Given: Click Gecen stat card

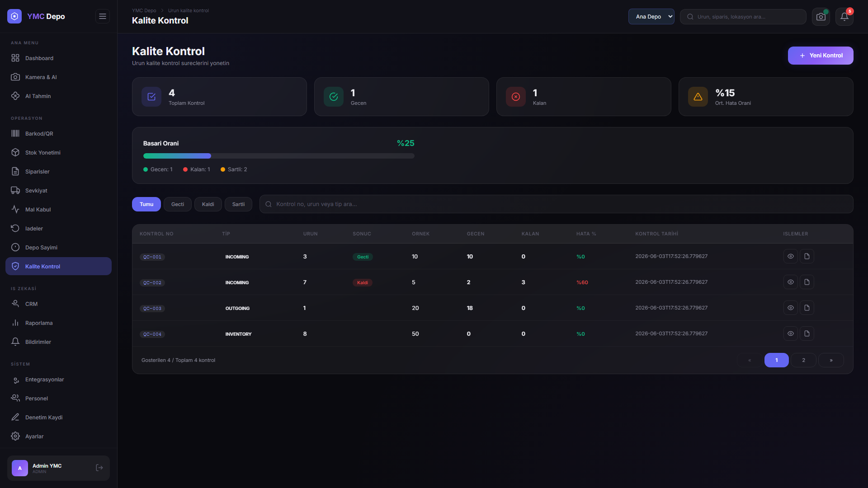Looking at the screenshot, I should click(401, 97).
